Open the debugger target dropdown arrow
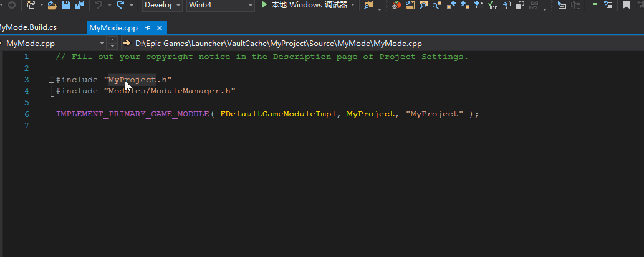644x257 pixels. pyautogui.click(x=353, y=5)
